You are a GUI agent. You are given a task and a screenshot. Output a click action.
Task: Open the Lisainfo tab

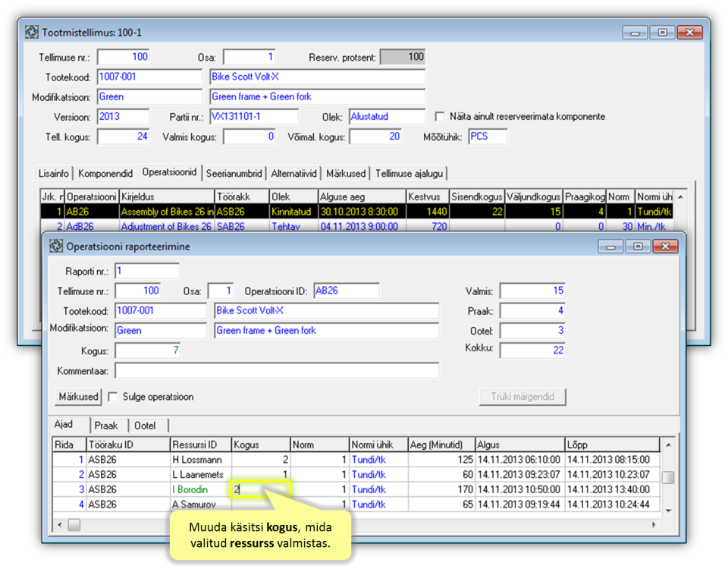coord(53,173)
